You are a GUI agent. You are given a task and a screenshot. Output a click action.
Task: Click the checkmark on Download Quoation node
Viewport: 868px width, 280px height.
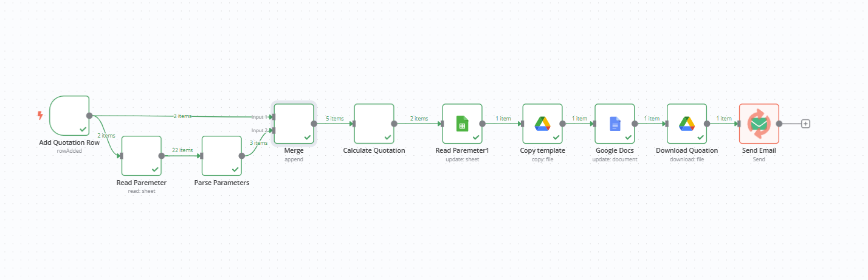coord(700,137)
